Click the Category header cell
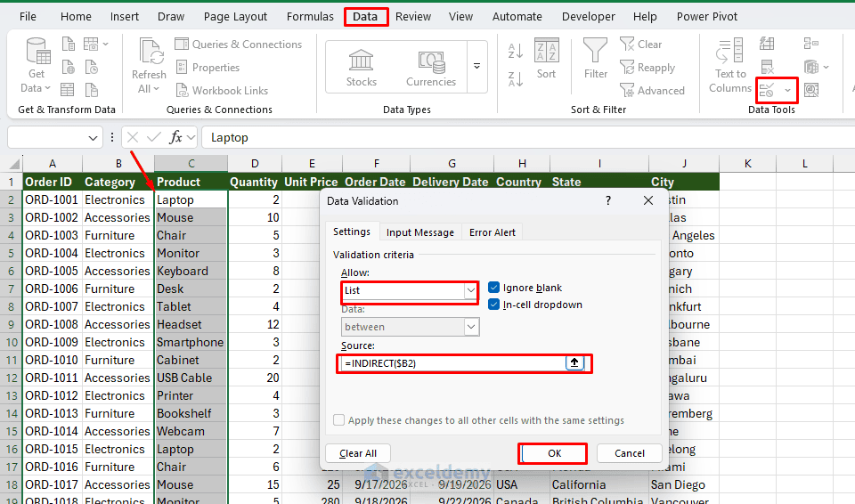This screenshot has width=855, height=504. tap(118, 182)
